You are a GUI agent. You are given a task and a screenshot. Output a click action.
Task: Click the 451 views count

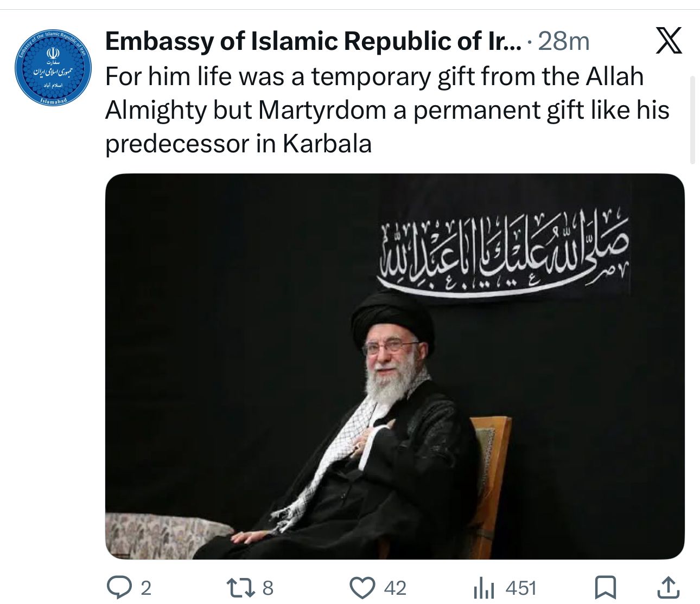(520, 588)
